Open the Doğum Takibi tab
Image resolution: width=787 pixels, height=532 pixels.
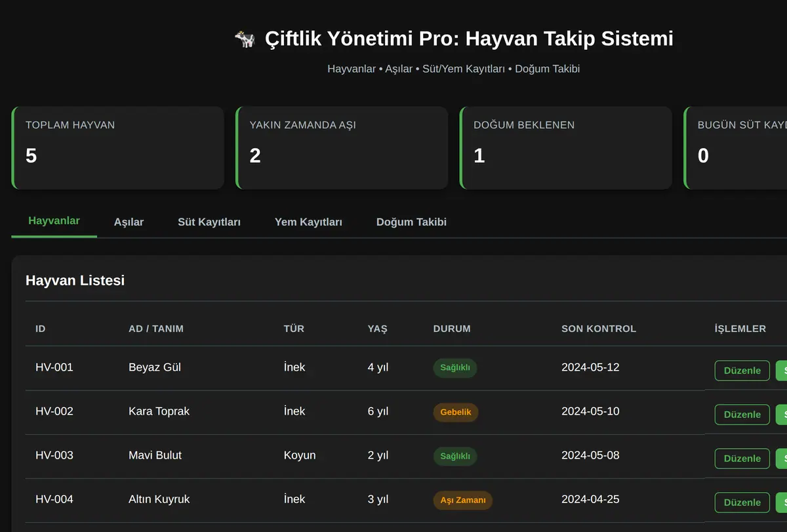click(411, 222)
